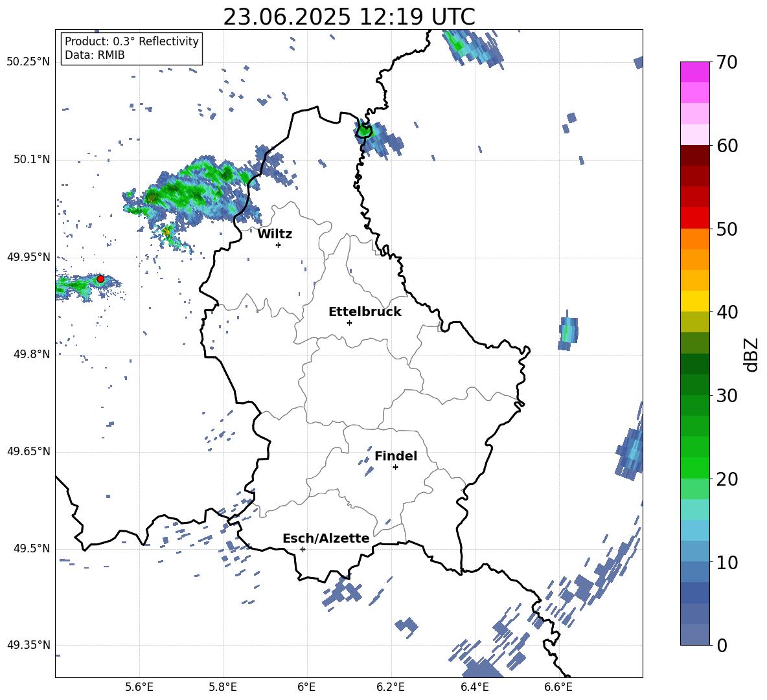Click the latitude label 49.95°N
Image resolution: width=767 pixels, height=700 pixels.
(29, 257)
